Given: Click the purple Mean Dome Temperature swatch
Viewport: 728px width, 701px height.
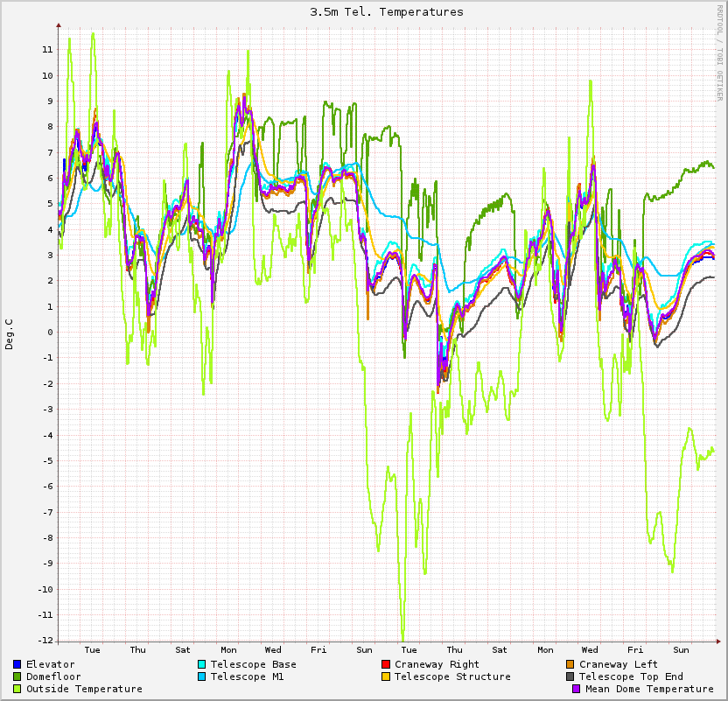Looking at the screenshot, I should 577,690.
